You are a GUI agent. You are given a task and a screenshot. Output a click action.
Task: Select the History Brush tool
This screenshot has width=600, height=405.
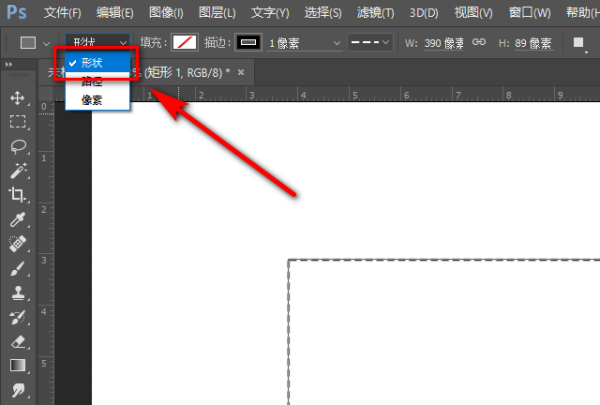[x=18, y=317]
